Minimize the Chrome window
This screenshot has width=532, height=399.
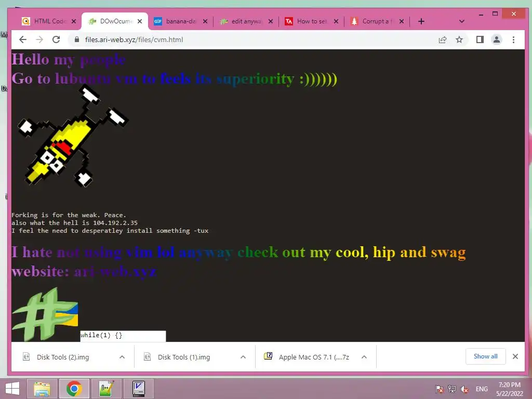[x=481, y=14]
